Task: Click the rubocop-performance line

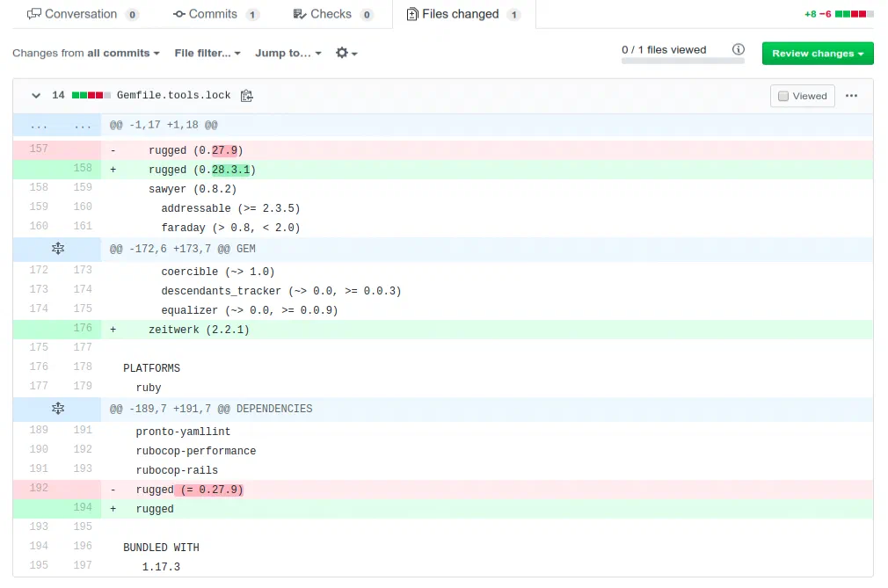Action: pos(443,451)
